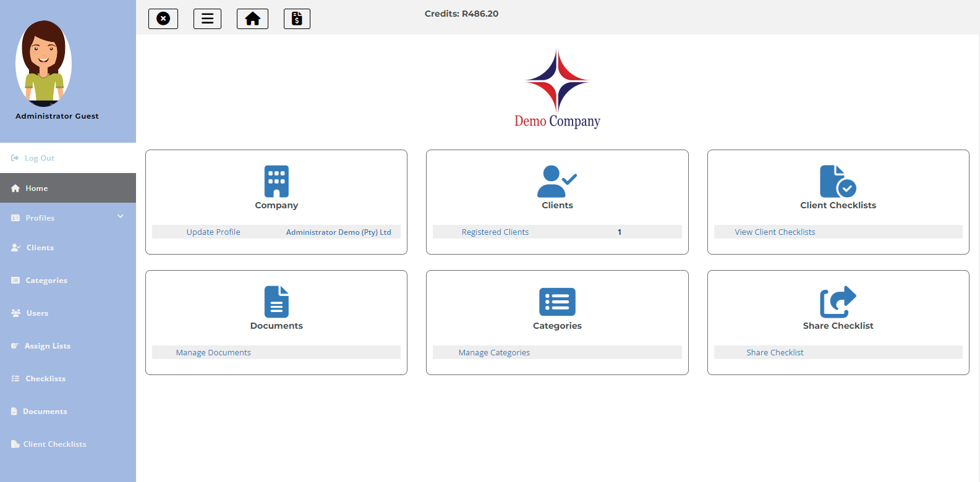Click Registered Clients link
980x482 pixels.
coord(495,232)
